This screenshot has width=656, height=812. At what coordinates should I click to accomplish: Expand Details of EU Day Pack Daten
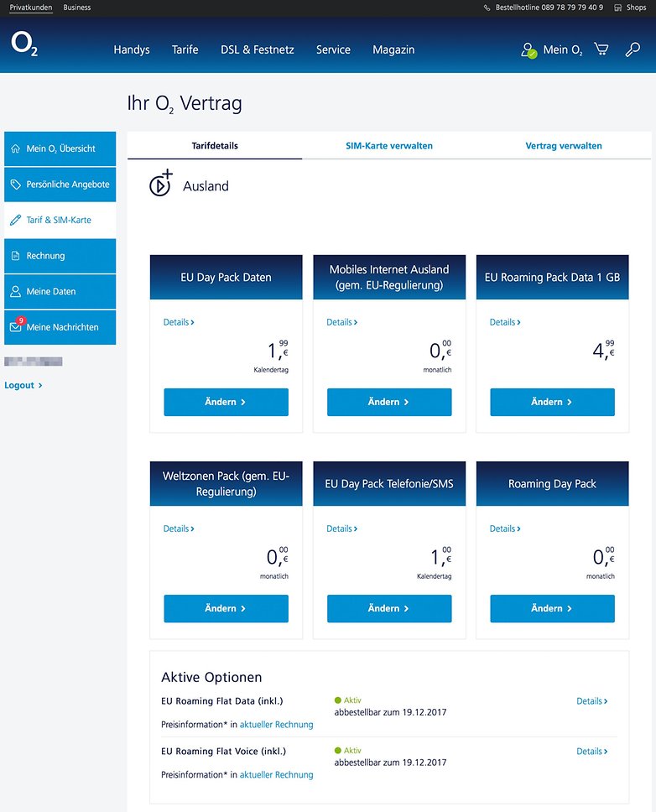[x=179, y=322]
